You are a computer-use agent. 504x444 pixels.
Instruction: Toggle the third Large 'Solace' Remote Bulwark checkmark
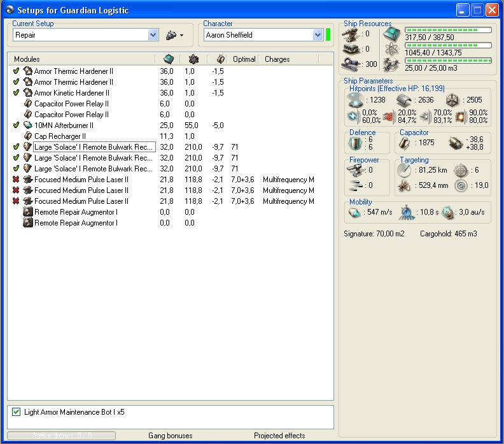pyautogui.click(x=16, y=168)
